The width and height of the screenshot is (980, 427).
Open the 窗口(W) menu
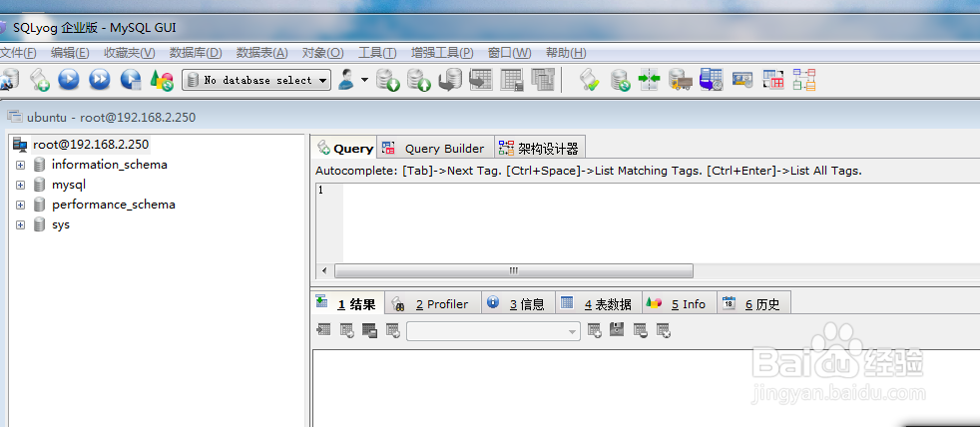pyautogui.click(x=509, y=53)
